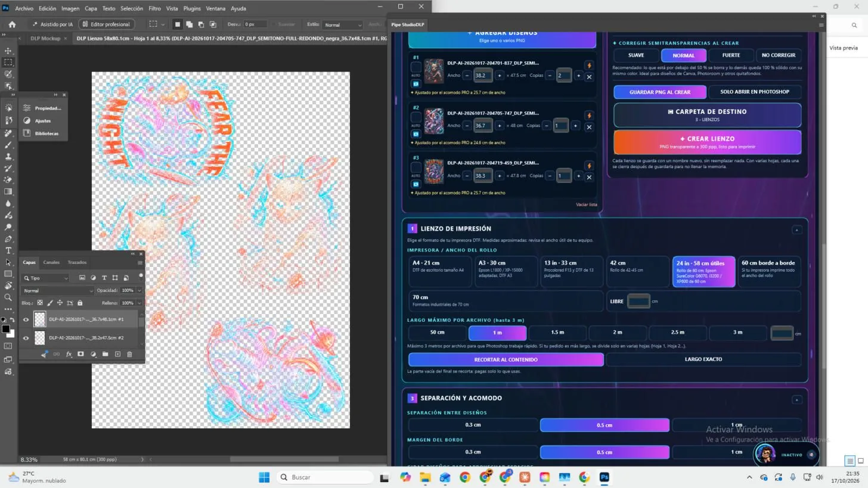Select the Move tool in Photoshop toolbar
Screen dimensions: 868x488
(8, 51)
